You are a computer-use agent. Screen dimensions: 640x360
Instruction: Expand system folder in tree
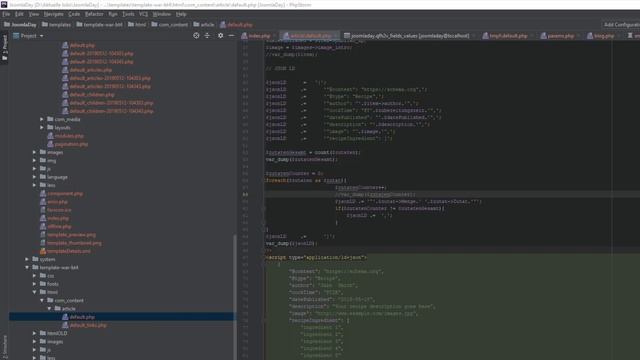click(x=27, y=259)
